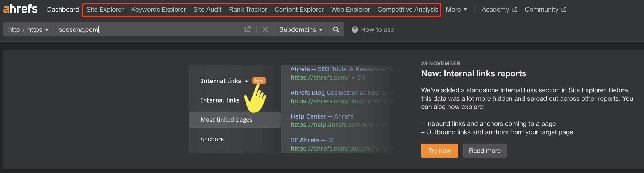Clear the URL field with the X icon

point(265,29)
